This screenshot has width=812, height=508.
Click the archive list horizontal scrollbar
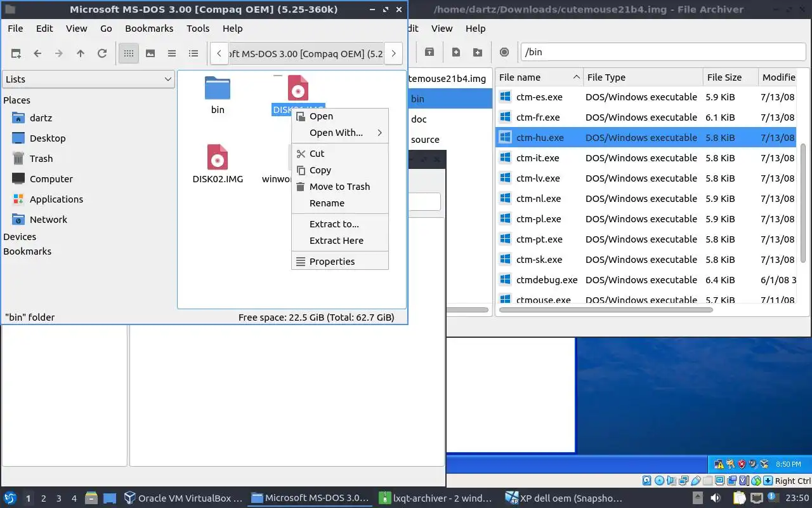point(606,310)
